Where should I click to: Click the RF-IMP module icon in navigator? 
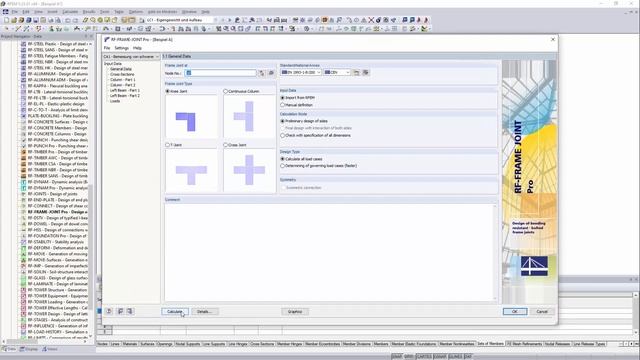(x=24, y=266)
